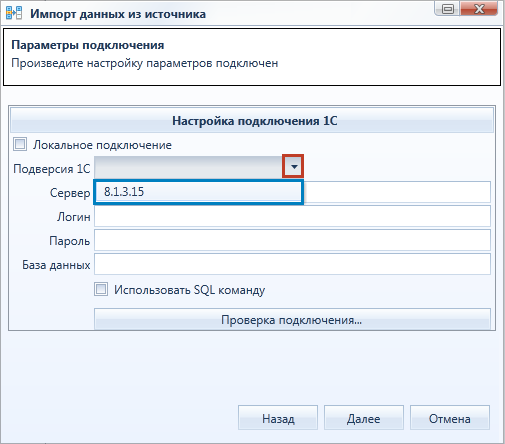The image size is (505, 444).
Task: Enable the Локальное подключение checkbox
Action: pyautogui.click(x=20, y=145)
